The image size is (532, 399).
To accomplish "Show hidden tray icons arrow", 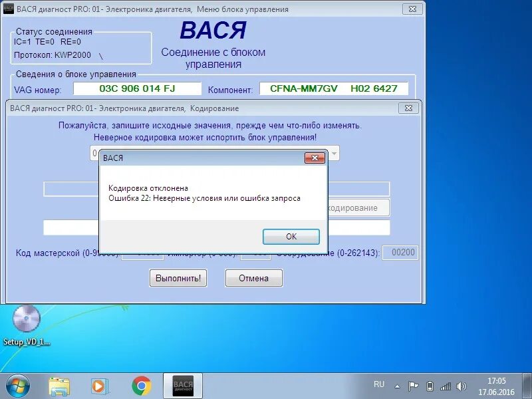I will (x=397, y=386).
